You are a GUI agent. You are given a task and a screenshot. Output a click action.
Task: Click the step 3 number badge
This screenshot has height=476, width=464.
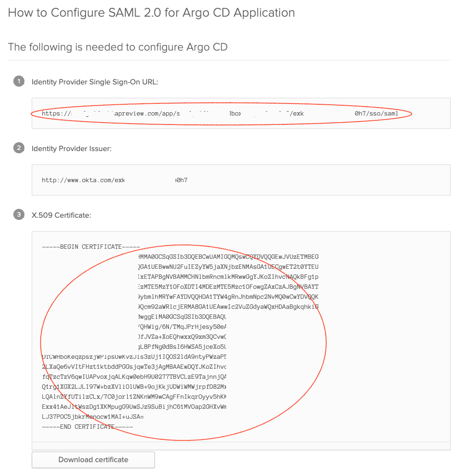coord(19,214)
